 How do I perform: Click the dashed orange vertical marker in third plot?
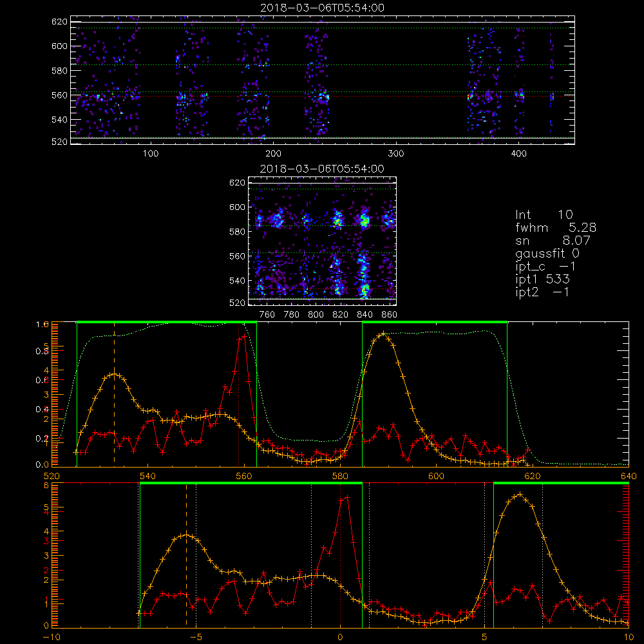(x=114, y=394)
